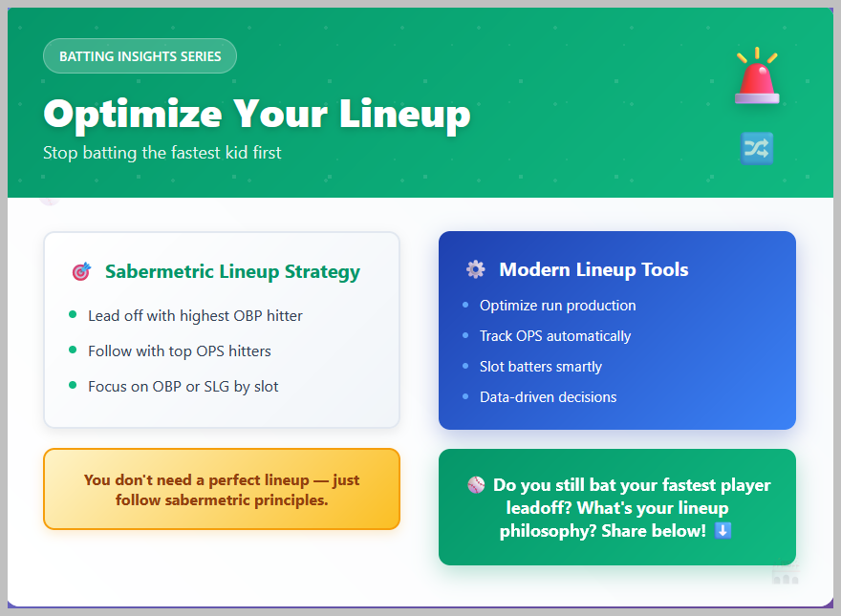Click the Optimize Your Lineup title
Screen dimensions: 841x616
click(257, 115)
